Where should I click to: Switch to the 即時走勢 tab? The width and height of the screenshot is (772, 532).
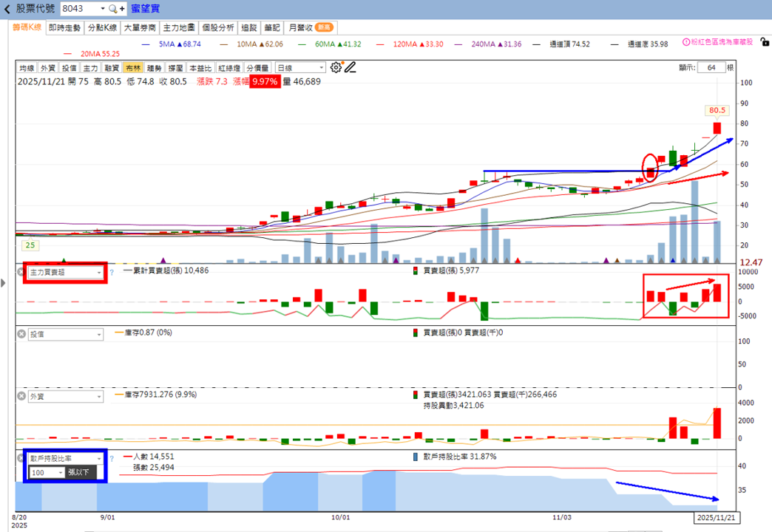[x=64, y=27]
